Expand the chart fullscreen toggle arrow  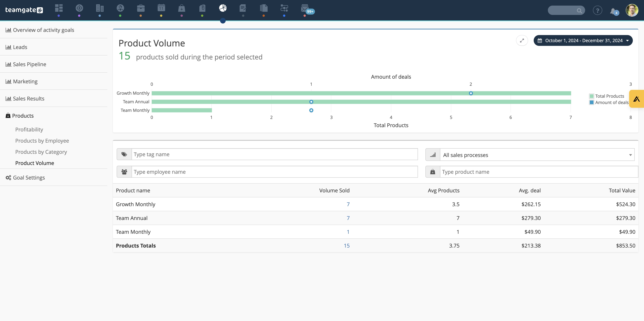point(522,41)
